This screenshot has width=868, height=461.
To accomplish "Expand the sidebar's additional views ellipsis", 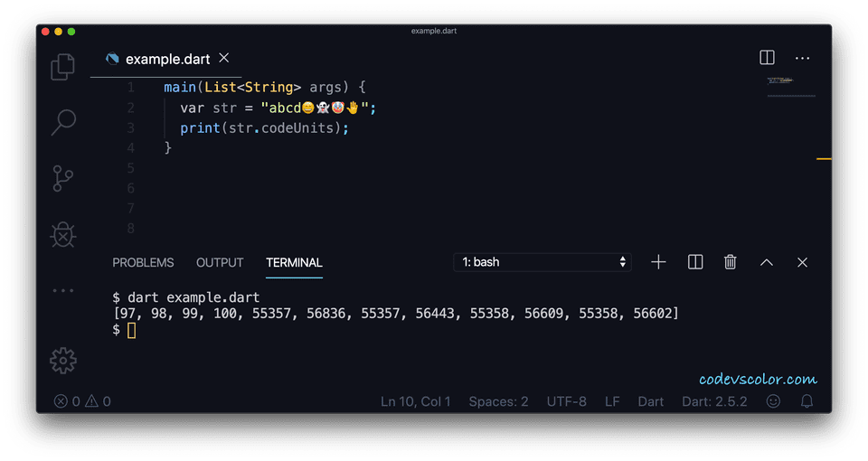I will (x=62, y=291).
